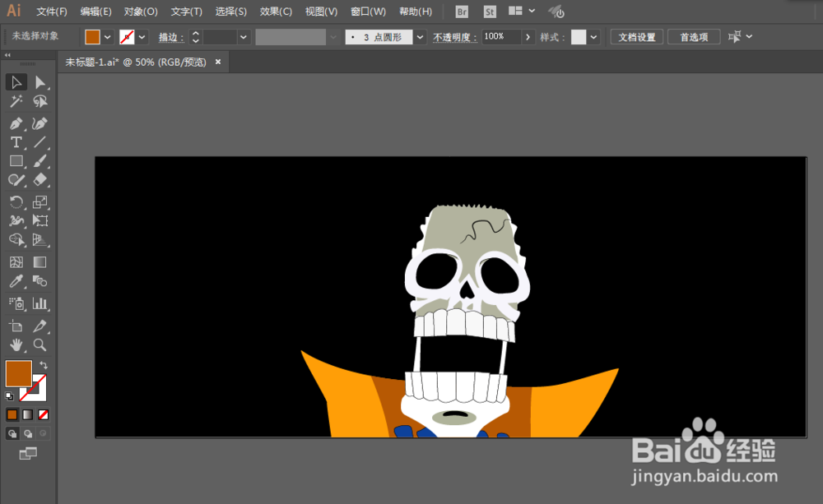The image size is (823, 504).
Task: Select the Line Segment tool
Action: click(x=40, y=142)
